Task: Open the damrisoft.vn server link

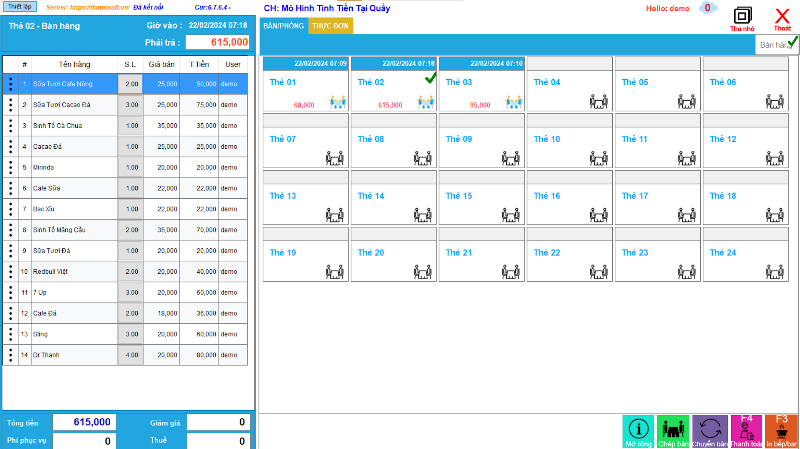Action: pyautogui.click(x=85, y=7)
